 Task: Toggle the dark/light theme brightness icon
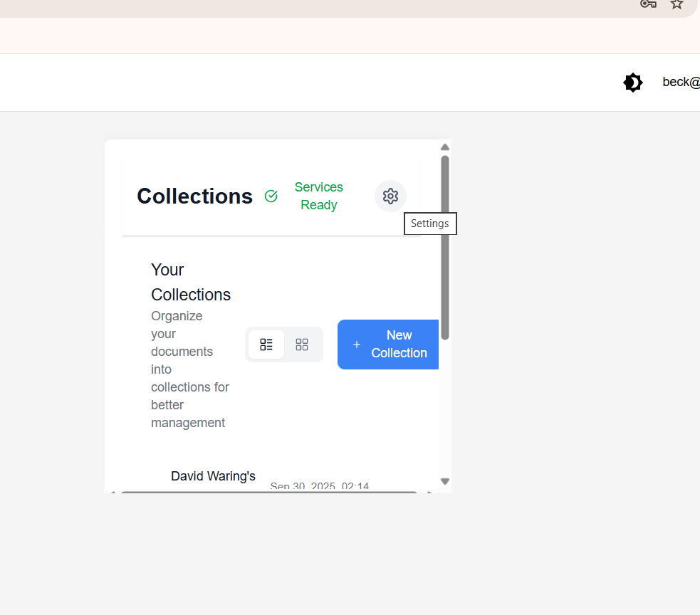632,83
